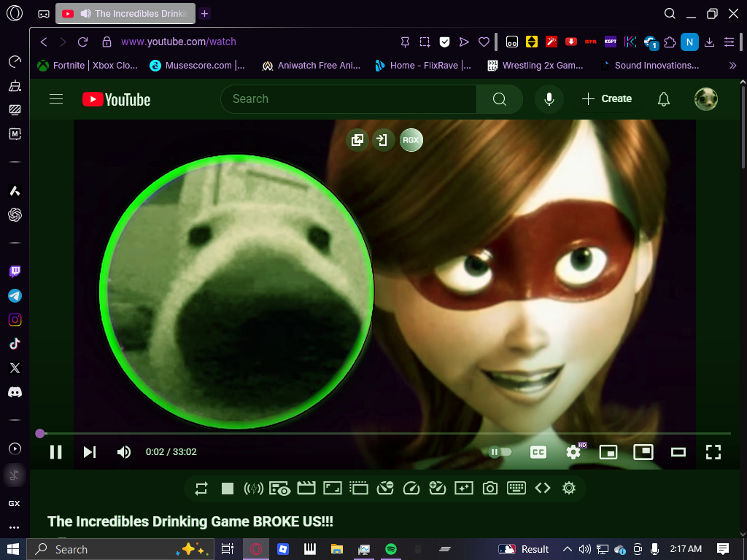Open the keyboard shortcuts icon
The width and height of the screenshot is (747, 560).
click(516, 488)
